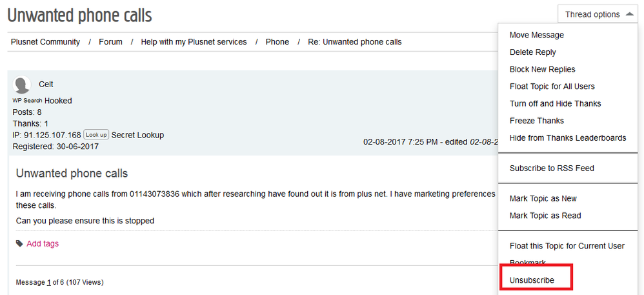This screenshot has height=295, width=644.
Task: Choose Delete Reply option
Action: tap(532, 52)
